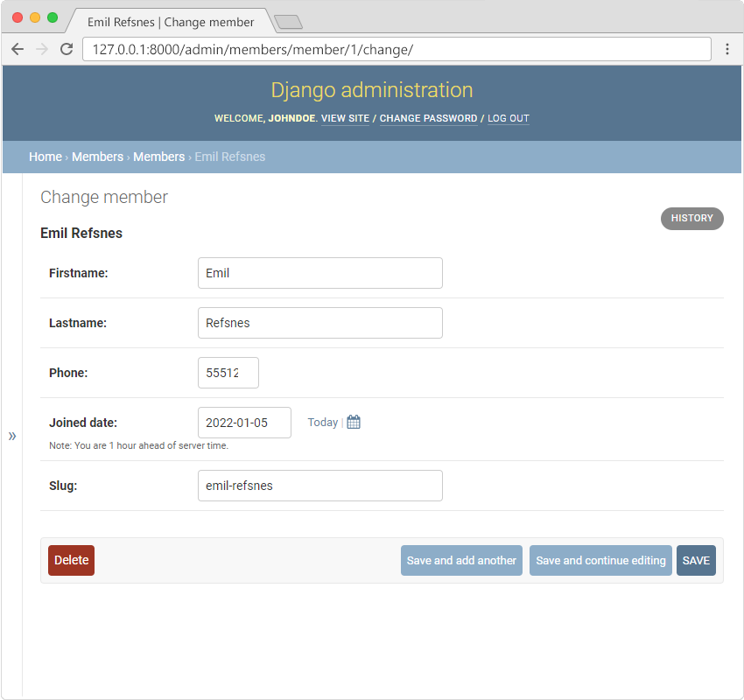This screenshot has width=744, height=700.
Task: Click the View Site link
Action: coord(345,118)
